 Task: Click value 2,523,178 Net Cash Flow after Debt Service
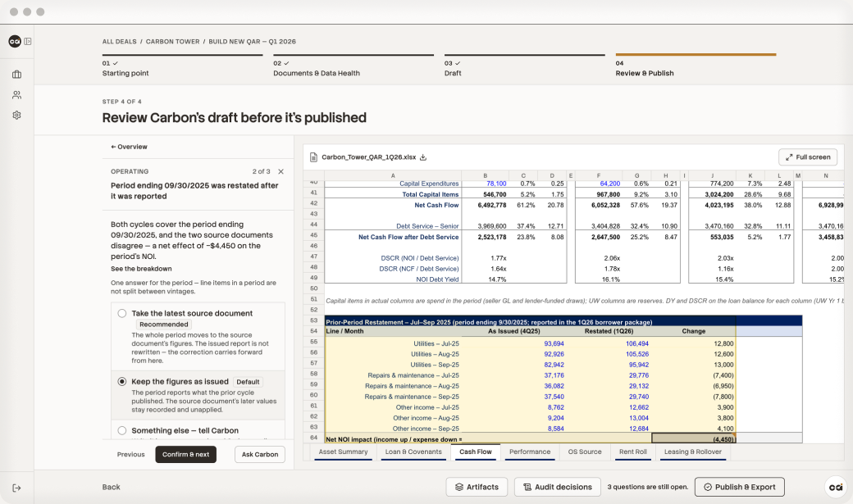click(492, 237)
